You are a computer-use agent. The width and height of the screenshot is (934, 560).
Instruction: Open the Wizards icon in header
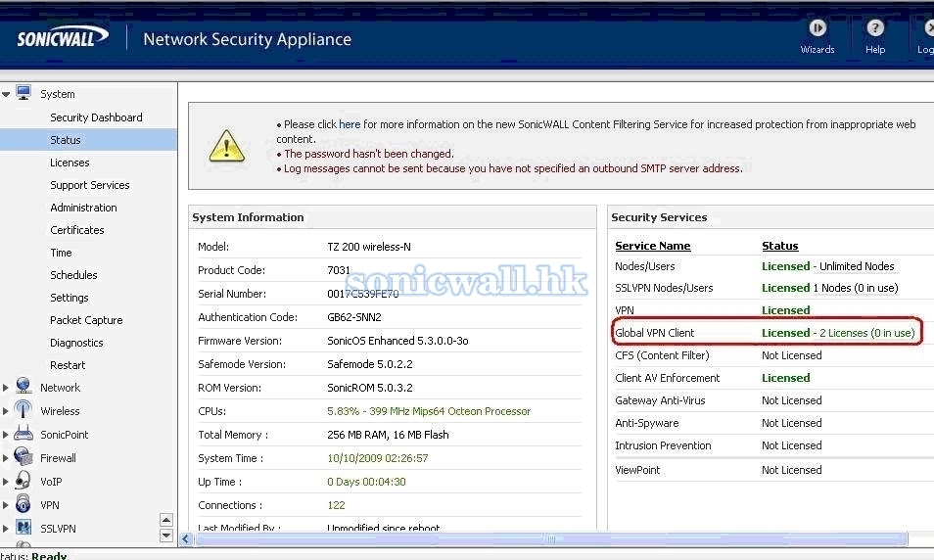point(817,28)
